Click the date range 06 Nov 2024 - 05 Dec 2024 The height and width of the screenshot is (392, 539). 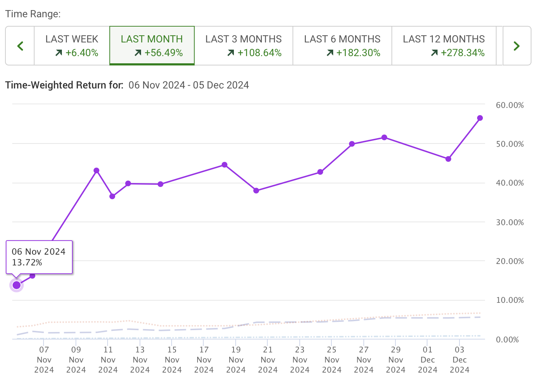[189, 85]
